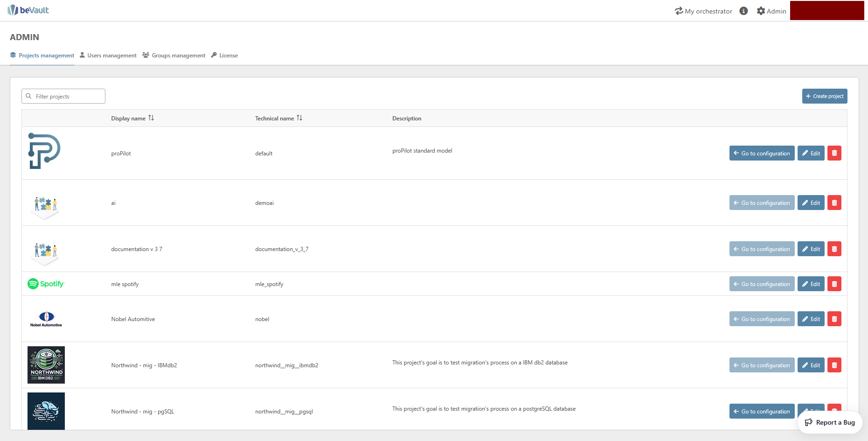Open the Admin menu

click(771, 11)
